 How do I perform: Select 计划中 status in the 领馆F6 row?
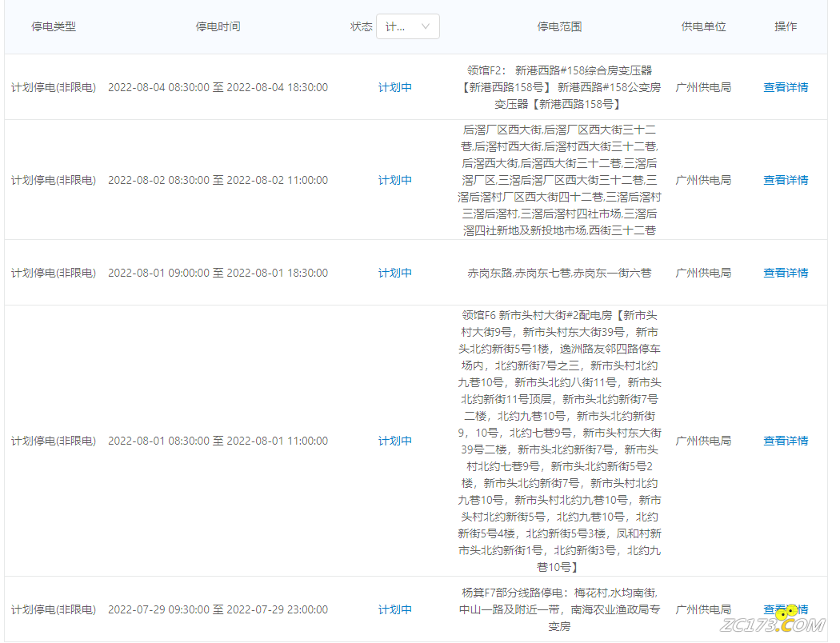click(395, 441)
